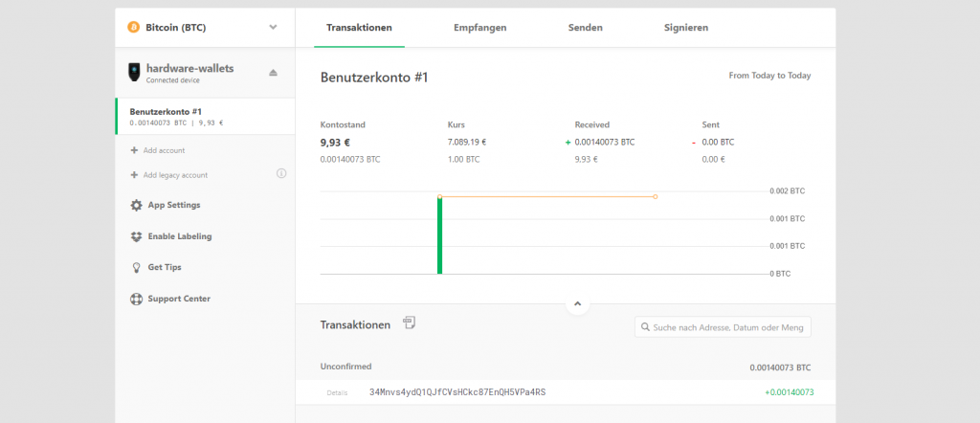Open the From Today to Today date range
Viewport: 980px width, 423px height.
click(769, 76)
